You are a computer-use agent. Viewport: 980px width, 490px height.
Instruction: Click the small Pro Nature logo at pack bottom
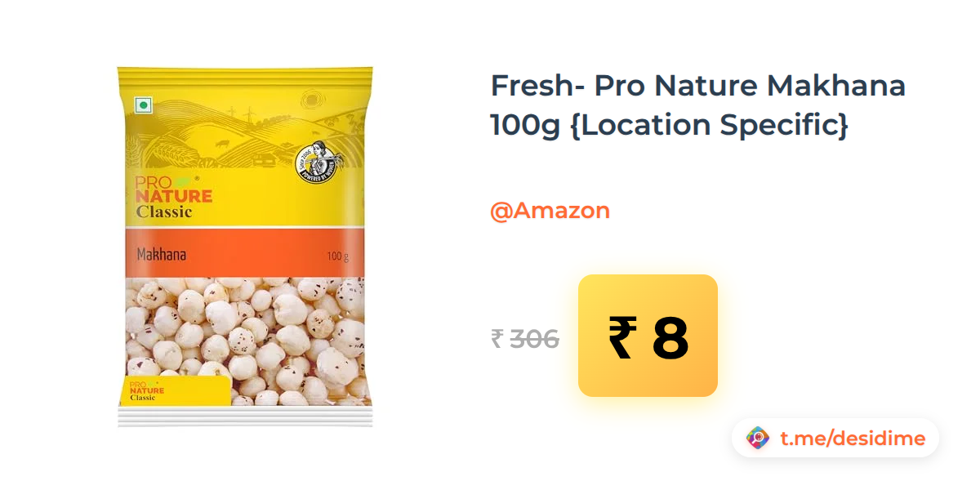(x=147, y=390)
